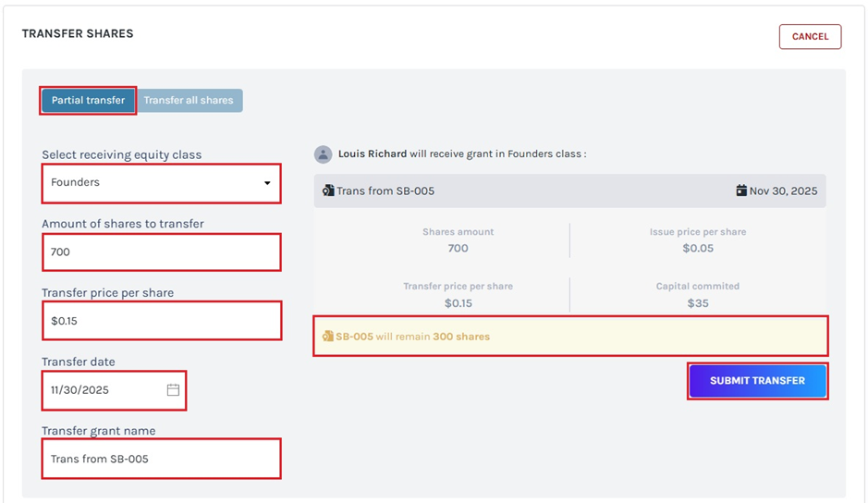Click the grant icon in the yellow remaining-shares banner

pos(327,337)
